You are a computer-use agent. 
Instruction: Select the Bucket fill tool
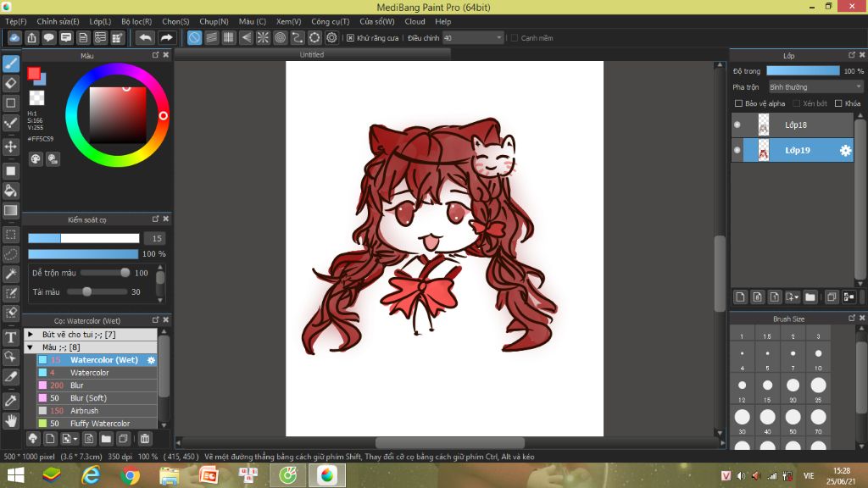click(10, 191)
